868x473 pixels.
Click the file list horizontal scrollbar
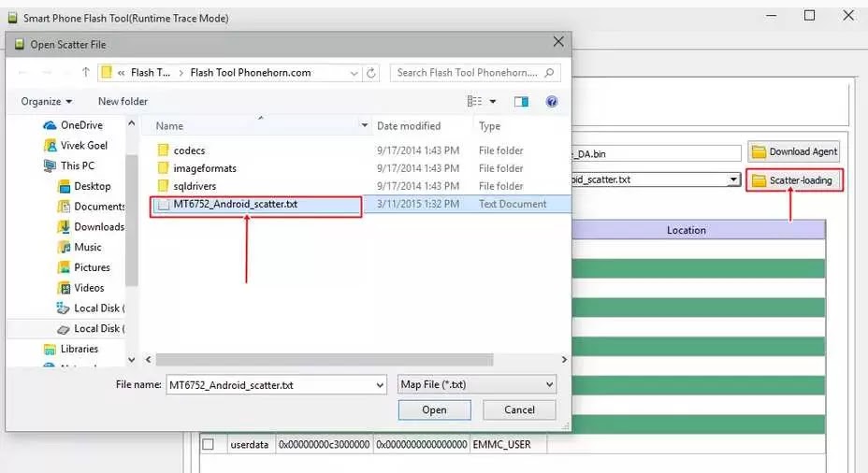point(325,360)
